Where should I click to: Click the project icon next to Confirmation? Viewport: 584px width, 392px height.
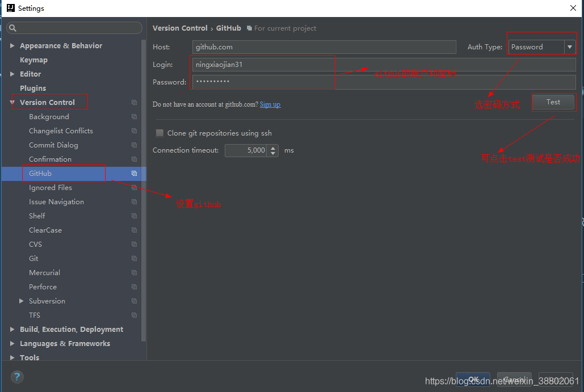point(134,159)
